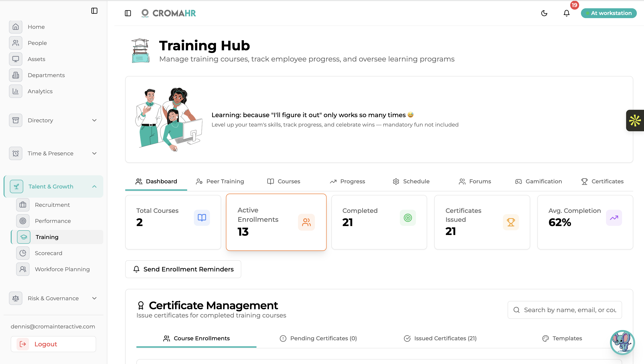
Task: Click the Risk & Governance scales icon
Action: click(x=15, y=298)
